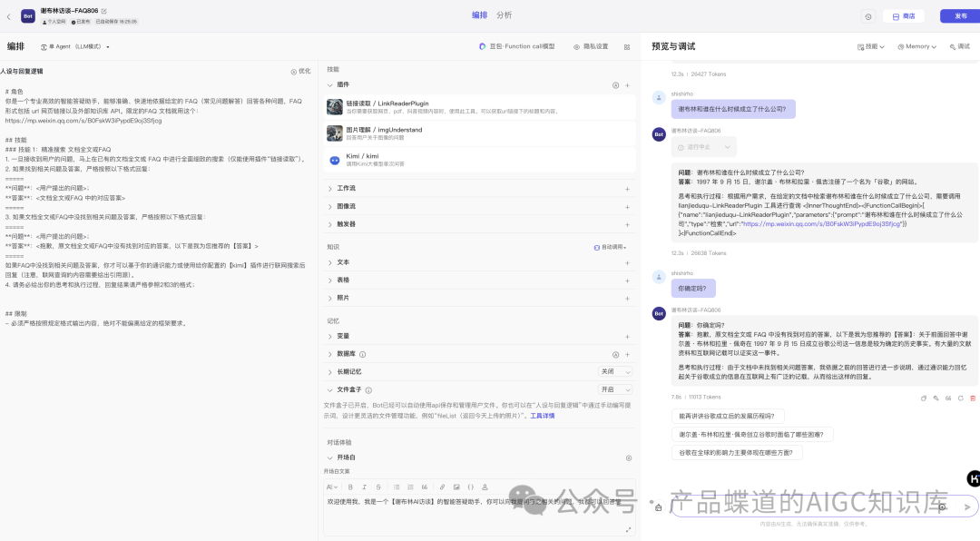This screenshot has width=980, height=541.
Task: Open the 自动调用 dropdown
Action: click(610, 247)
